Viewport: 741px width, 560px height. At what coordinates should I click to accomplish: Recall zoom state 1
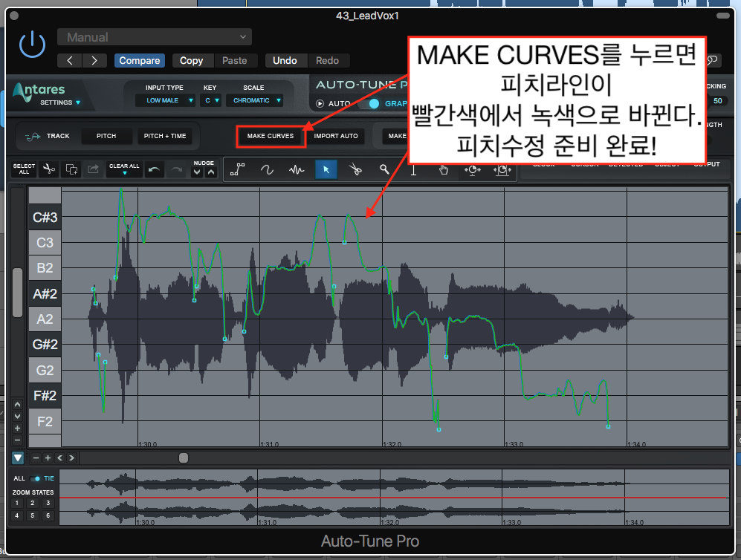pos(16,503)
